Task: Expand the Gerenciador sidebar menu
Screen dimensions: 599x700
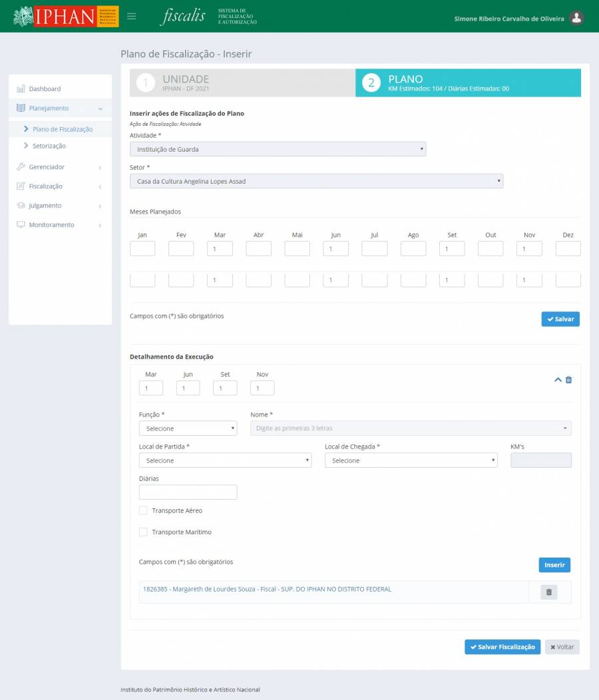Action: pos(47,167)
